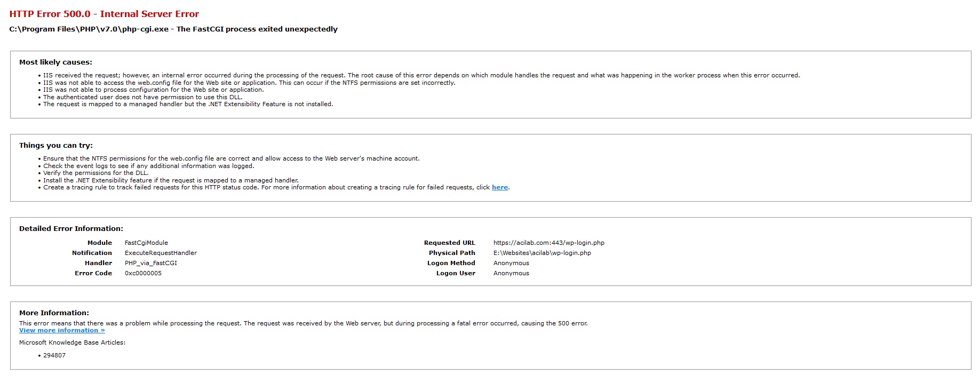The height and width of the screenshot is (391, 980).
Task: Click the php-cgi.exe FastCGI error subtitle
Action: (173, 29)
